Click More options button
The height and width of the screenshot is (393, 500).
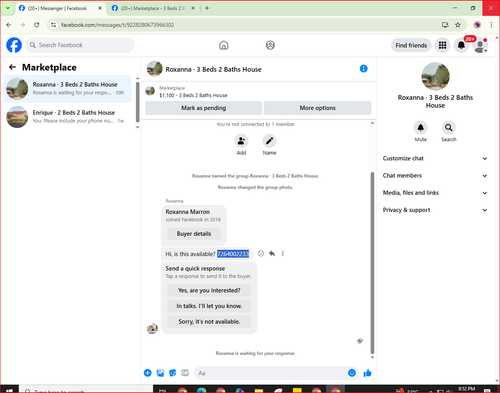click(x=317, y=108)
